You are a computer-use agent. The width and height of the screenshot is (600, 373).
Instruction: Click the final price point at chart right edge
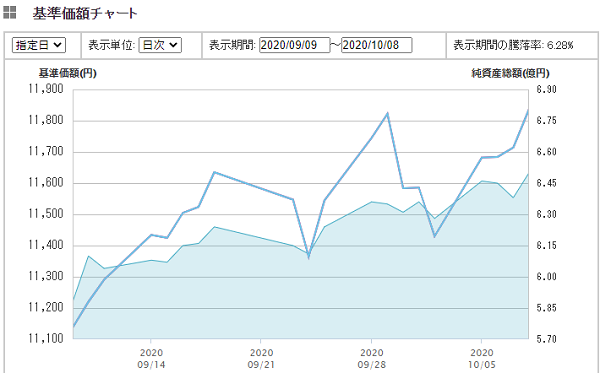pos(528,111)
